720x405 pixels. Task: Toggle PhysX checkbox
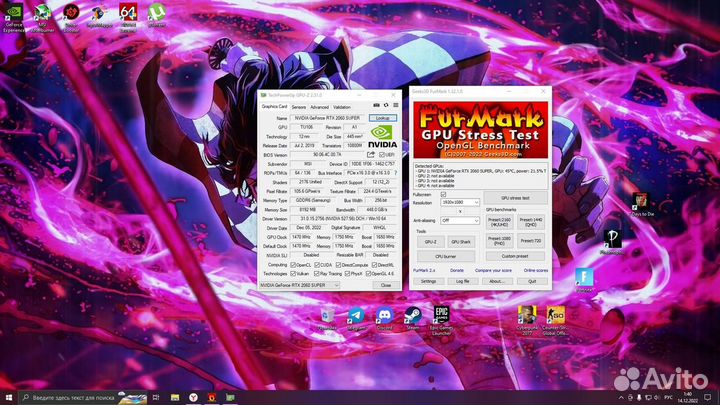click(348, 274)
